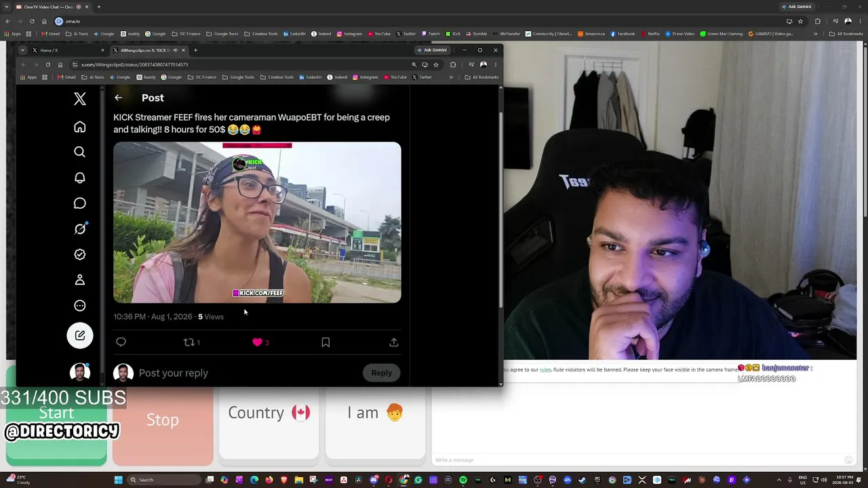This screenshot has height=488, width=868.
Task: Switch to the Home / X tab
Action: pos(66,50)
